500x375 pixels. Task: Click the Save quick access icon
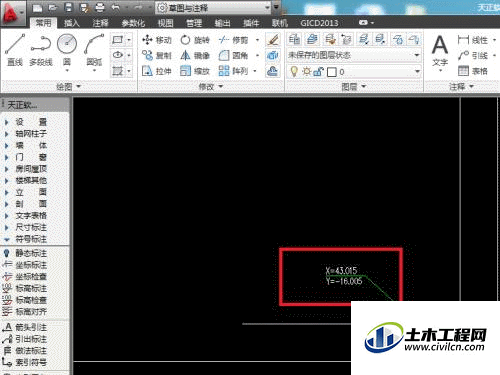click(68, 8)
